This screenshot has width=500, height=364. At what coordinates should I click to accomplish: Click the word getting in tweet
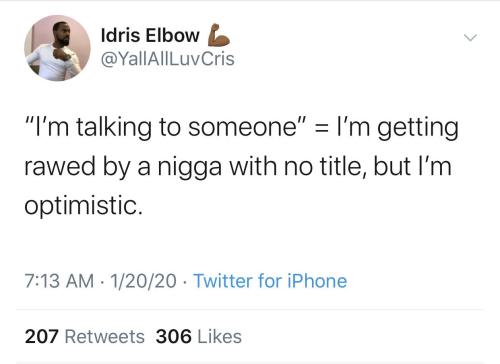pyautogui.click(x=418, y=129)
